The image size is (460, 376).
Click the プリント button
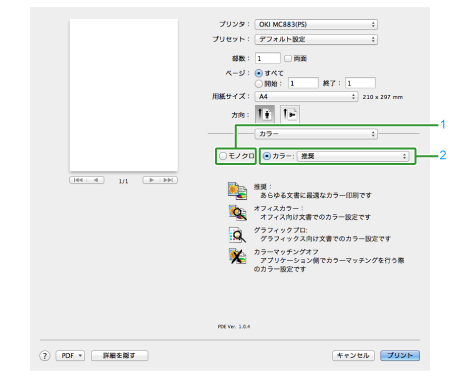(x=400, y=356)
